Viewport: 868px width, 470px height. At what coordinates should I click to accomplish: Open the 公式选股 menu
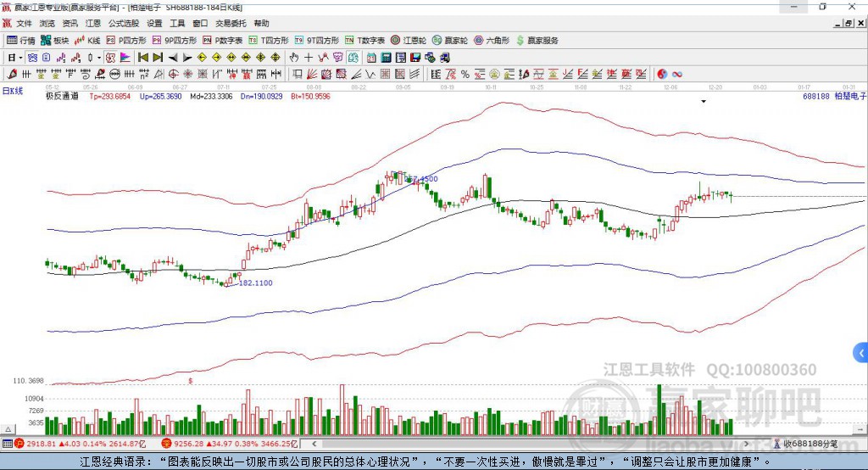(124, 23)
